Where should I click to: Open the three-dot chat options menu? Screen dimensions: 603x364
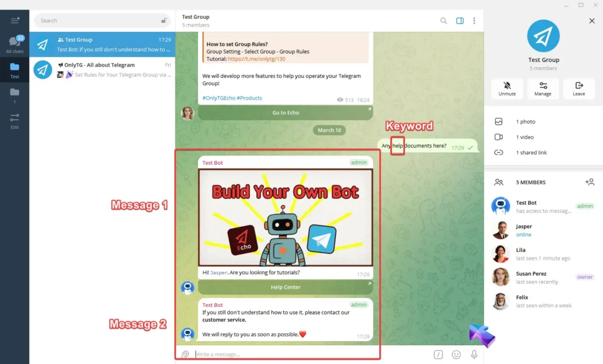pos(474,21)
